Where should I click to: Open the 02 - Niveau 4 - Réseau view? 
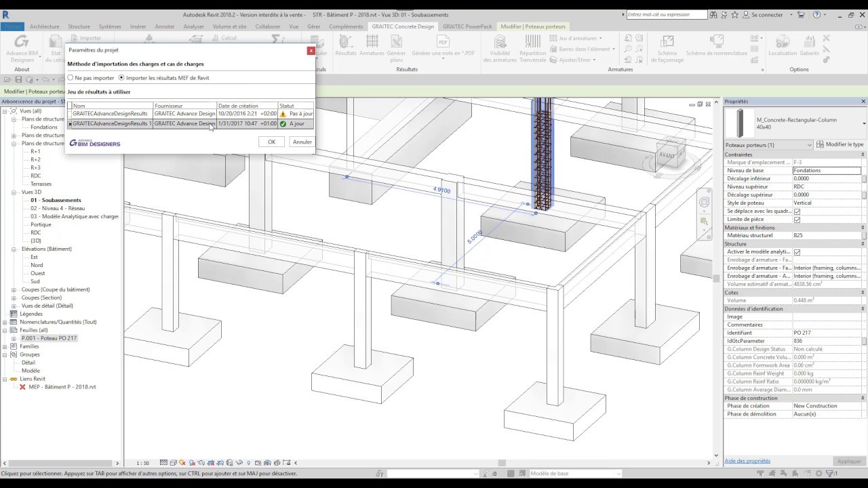coord(58,208)
